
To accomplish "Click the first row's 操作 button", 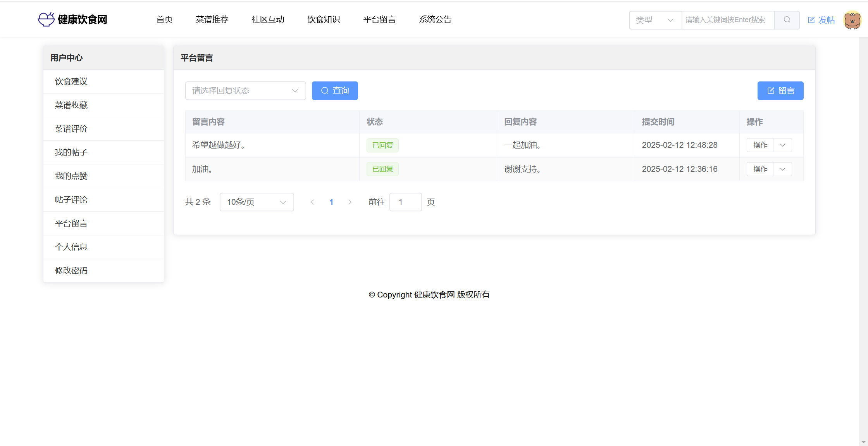I will (x=760, y=145).
